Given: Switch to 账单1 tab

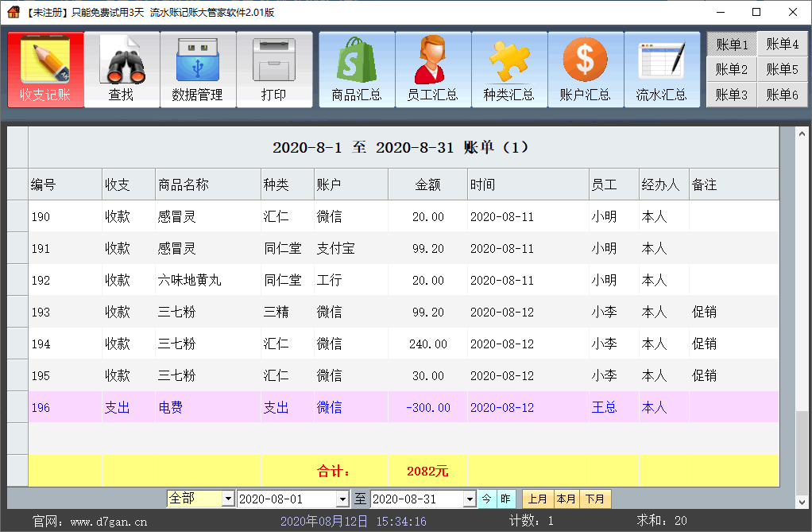Looking at the screenshot, I should click(x=732, y=44).
